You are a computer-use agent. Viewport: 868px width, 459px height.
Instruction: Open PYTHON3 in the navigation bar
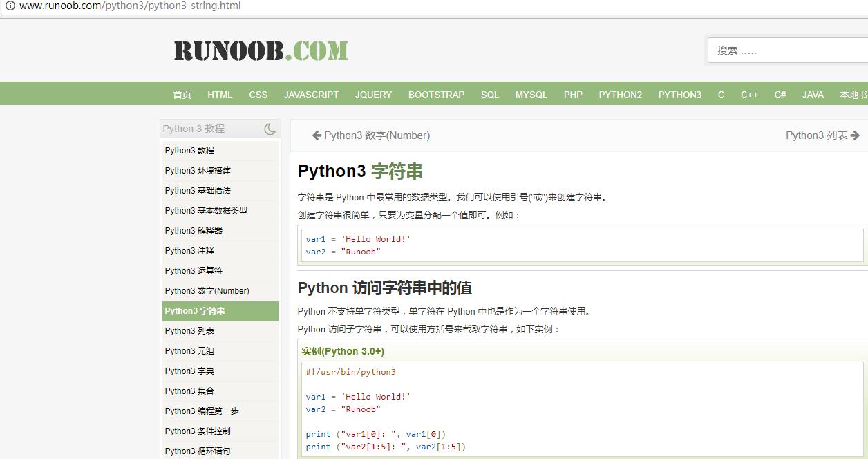[679, 95]
